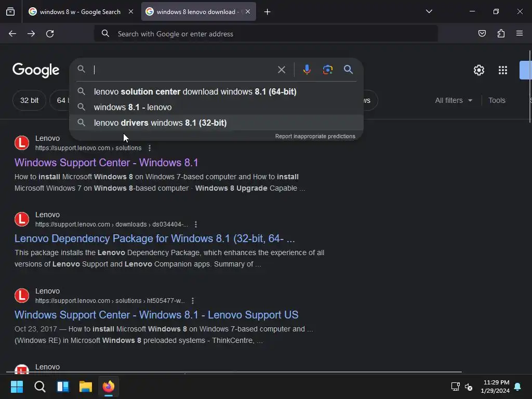This screenshot has width=532, height=399.
Task: Open 'Windows Support Center - Windows 8.1' result
Action: point(106,163)
